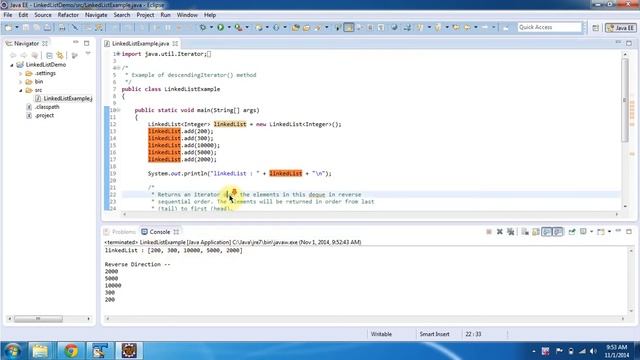640x360 pixels.
Task: Click the Remove Launch X icon in Console
Action: coord(500,231)
